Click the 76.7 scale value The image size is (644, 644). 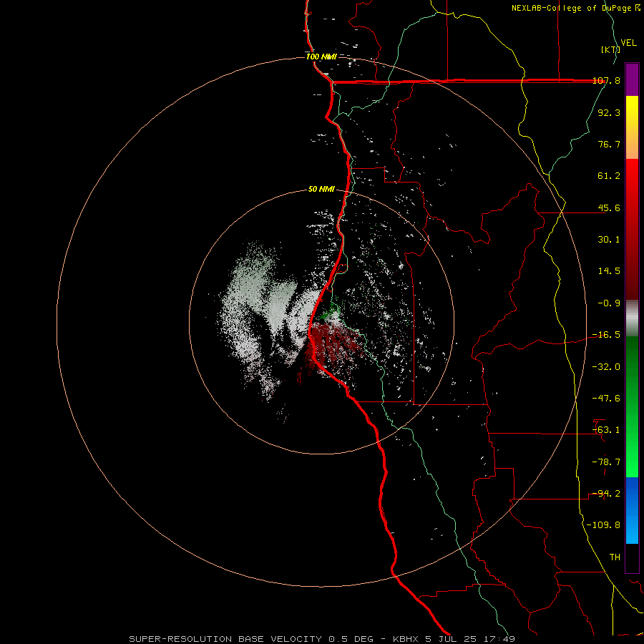pyautogui.click(x=609, y=144)
